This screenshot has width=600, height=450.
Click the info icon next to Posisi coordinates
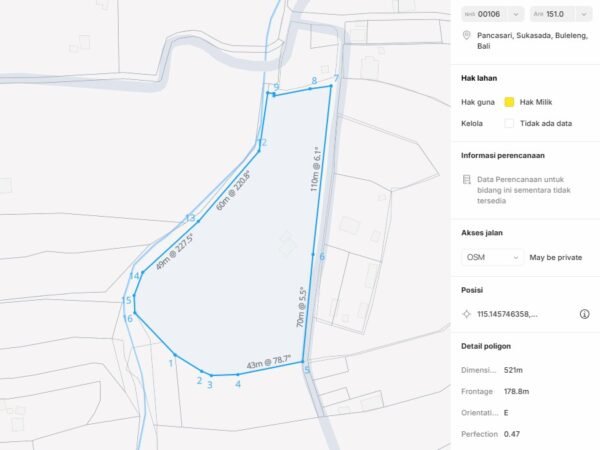(584, 314)
